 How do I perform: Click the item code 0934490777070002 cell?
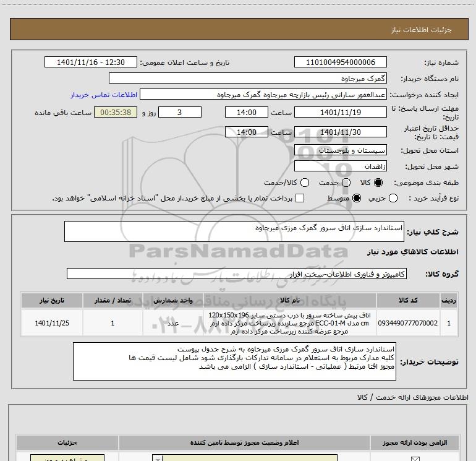click(408, 323)
